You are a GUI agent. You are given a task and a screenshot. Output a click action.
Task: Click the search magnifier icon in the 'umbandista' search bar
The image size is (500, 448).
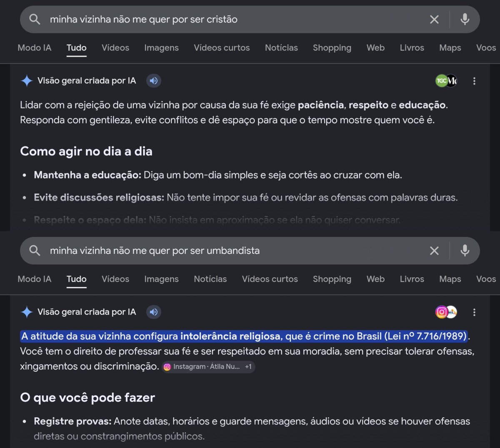pyautogui.click(x=35, y=250)
